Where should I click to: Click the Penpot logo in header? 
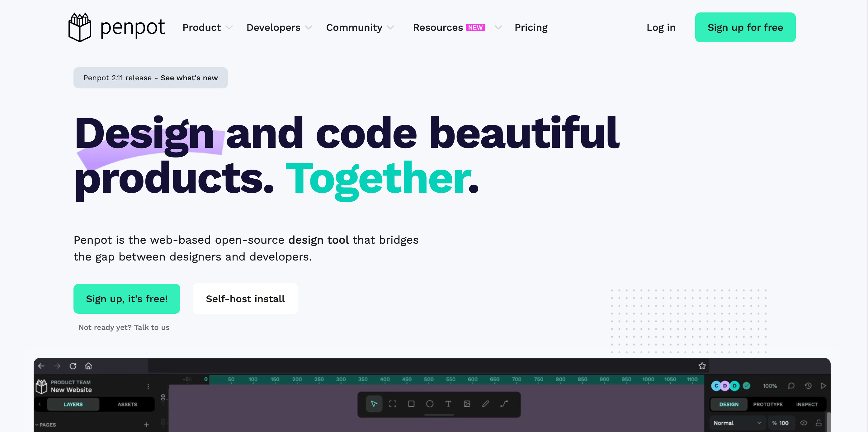[116, 27]
